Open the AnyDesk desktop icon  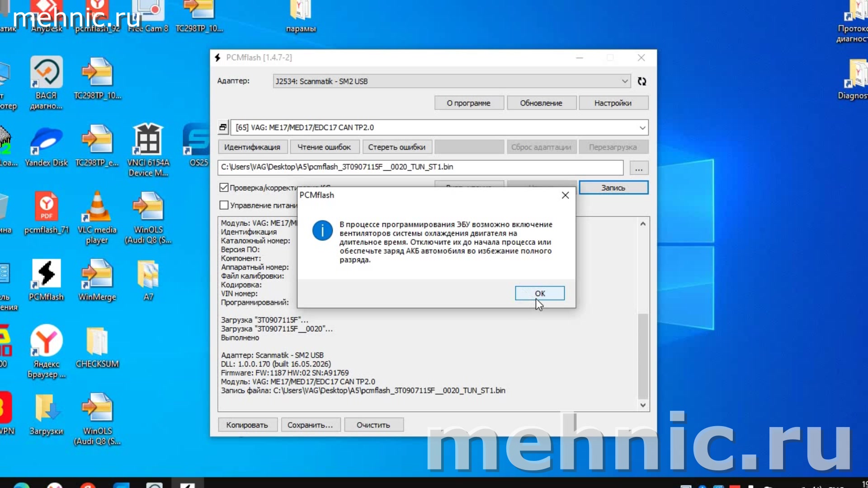pyautogui.click(x=47, y=17)
